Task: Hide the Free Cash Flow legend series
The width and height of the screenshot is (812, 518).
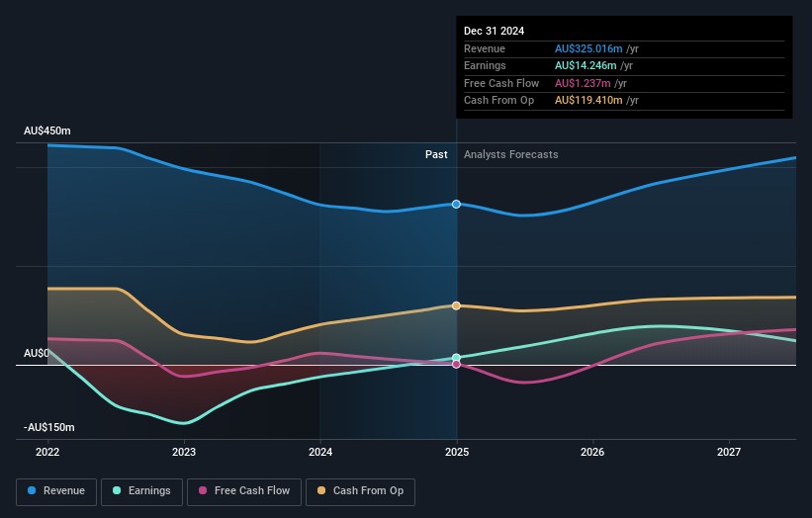Action: tap(243, 490)
